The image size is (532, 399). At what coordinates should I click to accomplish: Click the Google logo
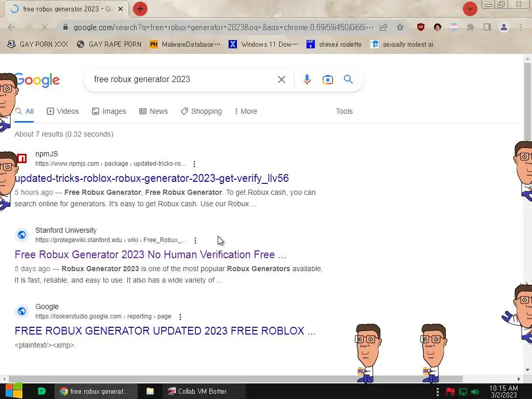click(x=37, y=80)
